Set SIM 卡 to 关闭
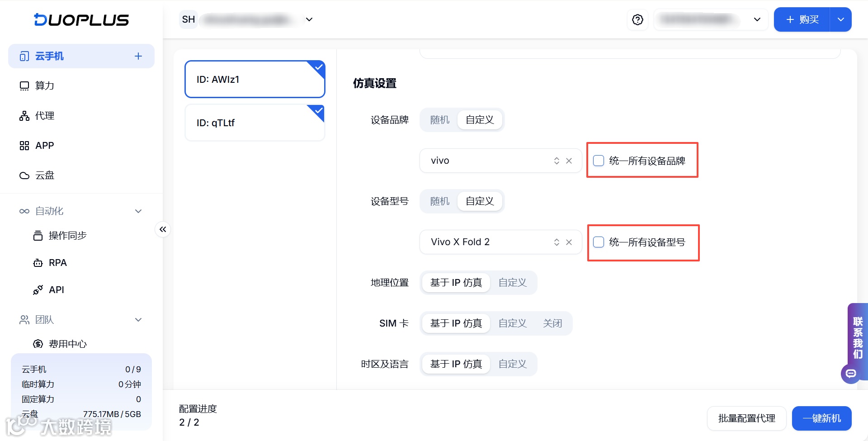868x441 pixels. 552,323
